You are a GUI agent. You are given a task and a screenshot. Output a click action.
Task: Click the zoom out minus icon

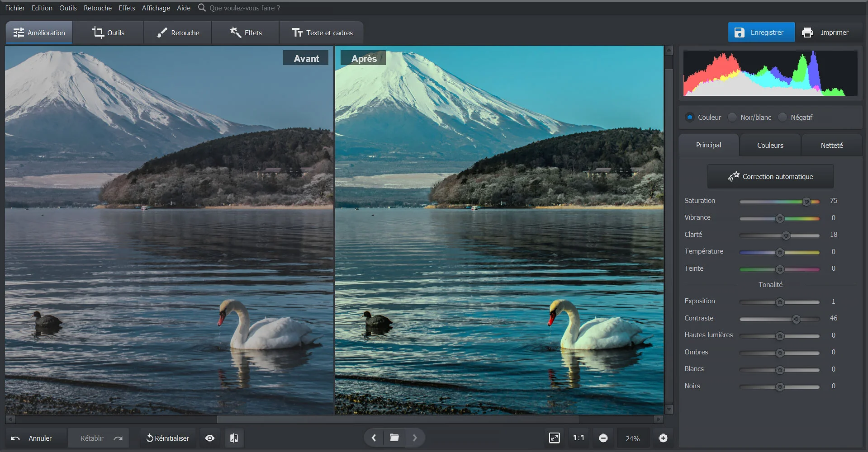[603, 438]
